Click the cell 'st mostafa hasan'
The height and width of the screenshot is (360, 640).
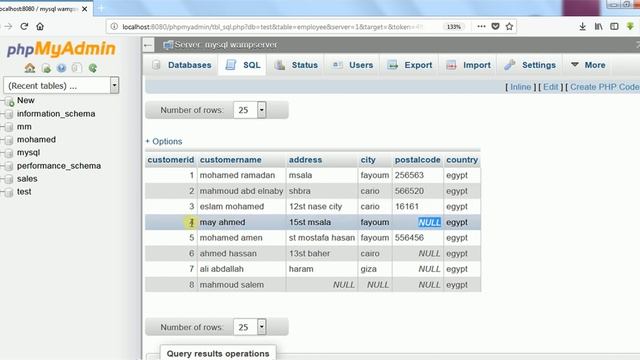coord(322,238)
